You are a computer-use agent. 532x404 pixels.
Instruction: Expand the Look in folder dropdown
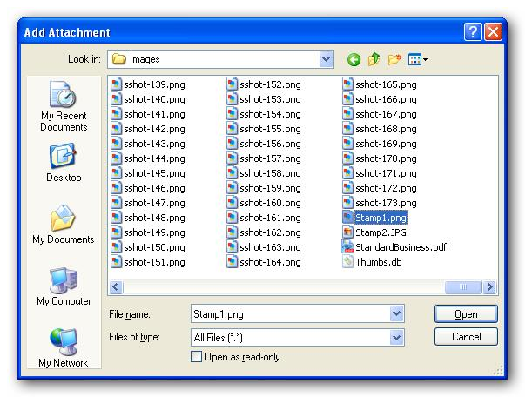pyautogui.click(x=326, y=59)
